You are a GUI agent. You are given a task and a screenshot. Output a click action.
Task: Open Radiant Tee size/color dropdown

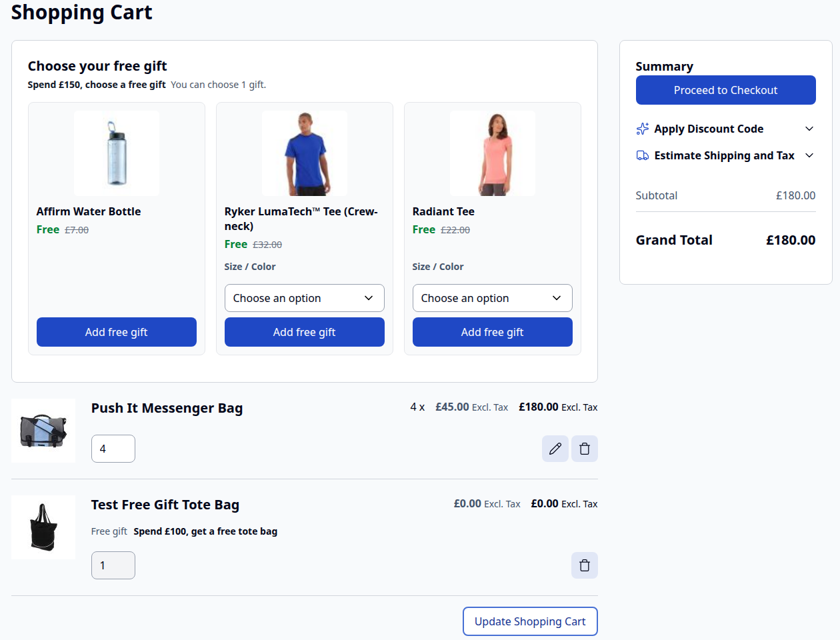493,298
